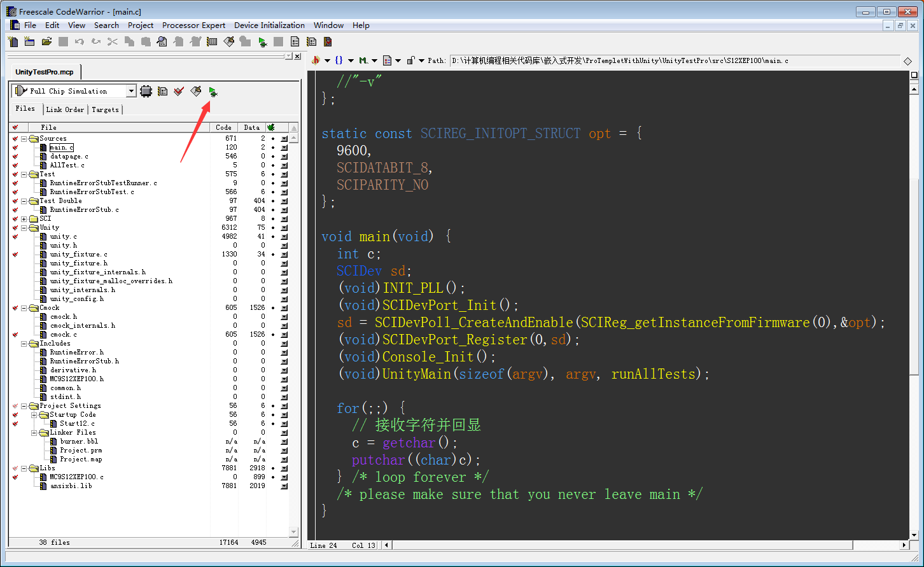The width and height of the screenshot is (924, 567).
Task: Toggle the debug dot for RuntimeErrorStubTest.c
Action: click(x=272, y=192)
